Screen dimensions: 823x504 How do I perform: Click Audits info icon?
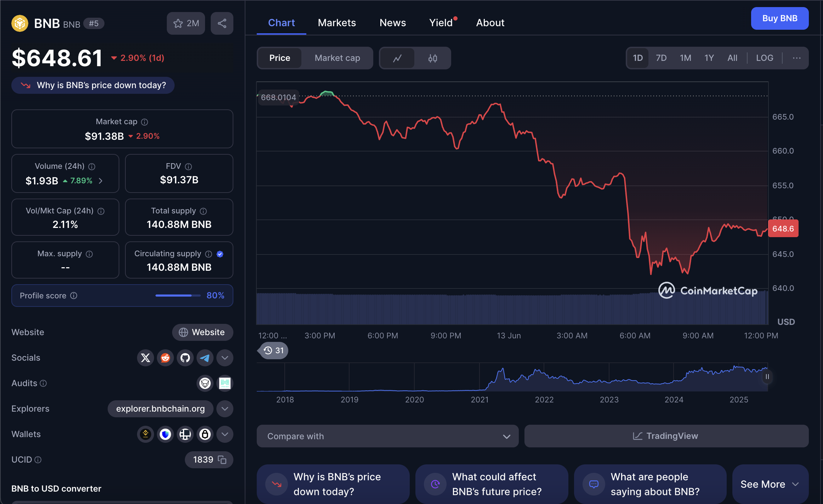[x=43, y=383]
